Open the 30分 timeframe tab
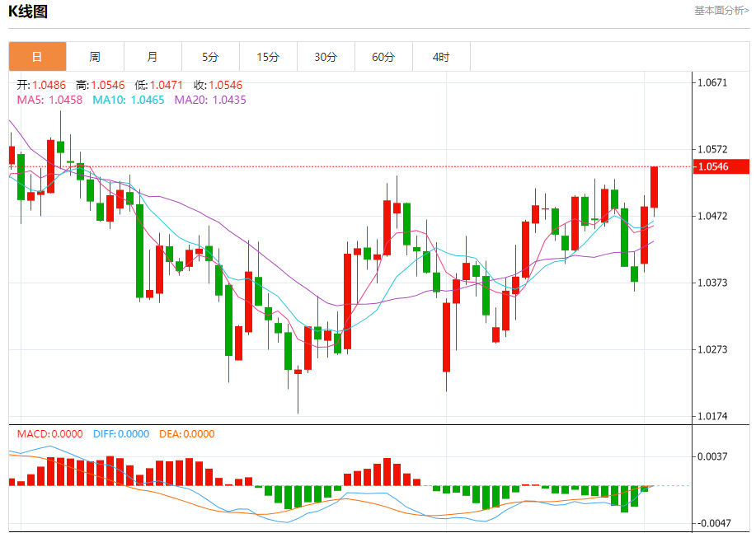 pyautogui.click(x=326, y=57)
